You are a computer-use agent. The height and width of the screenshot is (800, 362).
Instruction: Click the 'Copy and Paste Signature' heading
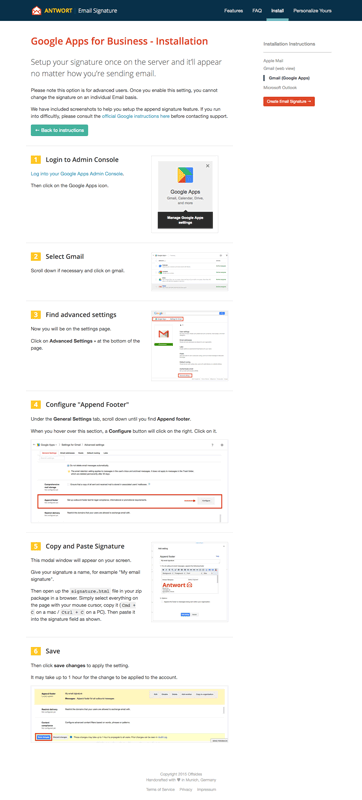85,546
